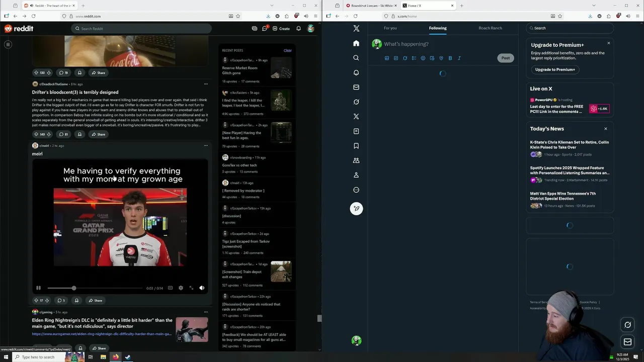Open the eurogamer Elden Ring link
The image size is (644, 362).
pos(102,334)
